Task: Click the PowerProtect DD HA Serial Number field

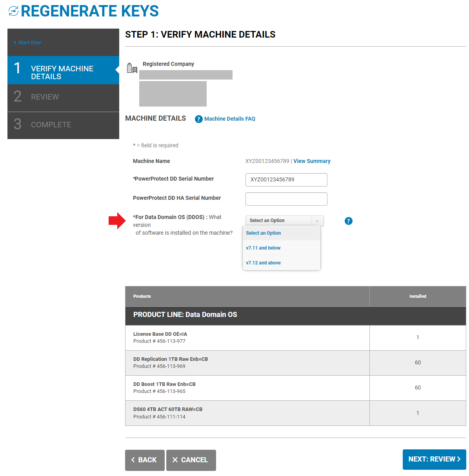Action: [286, 199]
